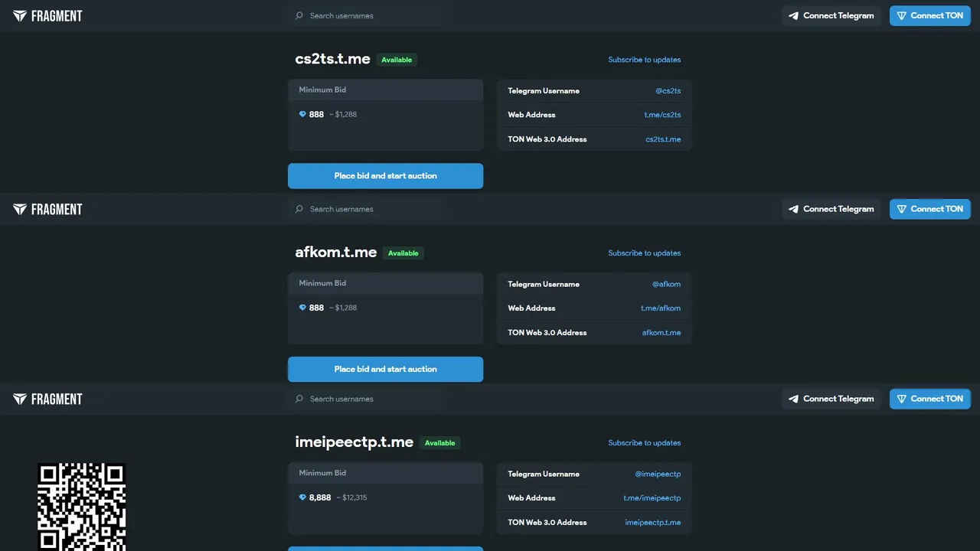The height and width of the screenshot is (551, 980).
Task: Click the cs2ts.t.me page heading
Action: 332,59
